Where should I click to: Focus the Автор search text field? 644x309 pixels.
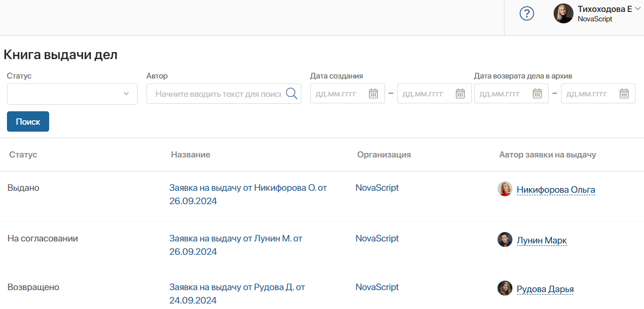coord(218,94)
